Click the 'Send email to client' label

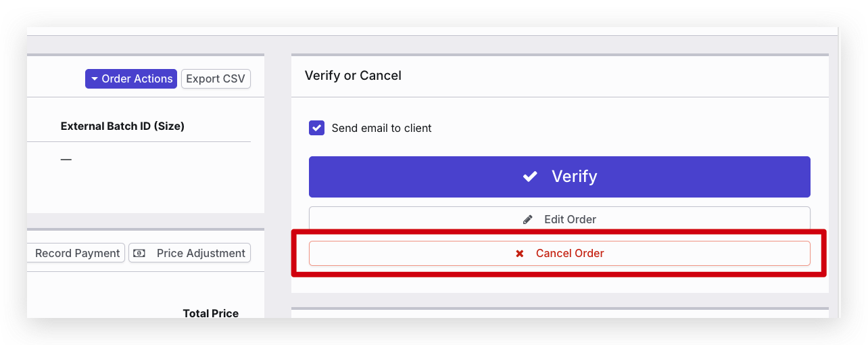click(381, 128)
